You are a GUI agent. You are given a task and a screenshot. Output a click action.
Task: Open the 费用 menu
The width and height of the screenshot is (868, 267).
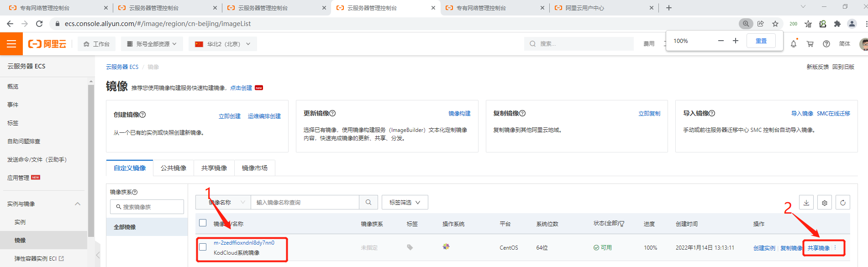click(x=649, y=44)
